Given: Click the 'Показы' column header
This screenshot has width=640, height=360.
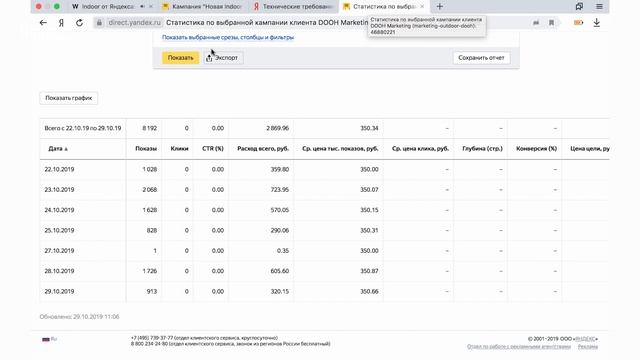Looking at the screenshot, I should (x=146, y=149).
